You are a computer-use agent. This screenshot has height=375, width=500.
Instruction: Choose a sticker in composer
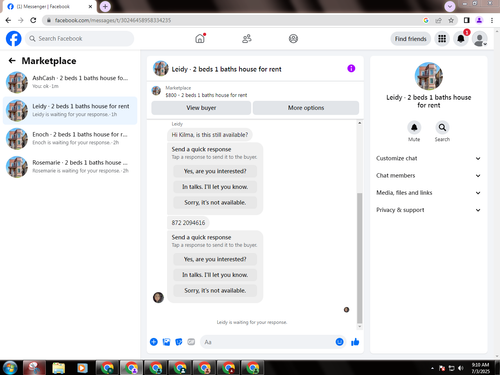tap(179, 342)
